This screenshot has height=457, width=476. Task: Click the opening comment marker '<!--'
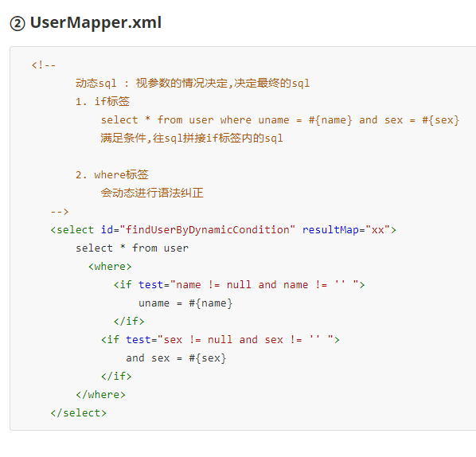pyautogui.click(x=44, y=65)
